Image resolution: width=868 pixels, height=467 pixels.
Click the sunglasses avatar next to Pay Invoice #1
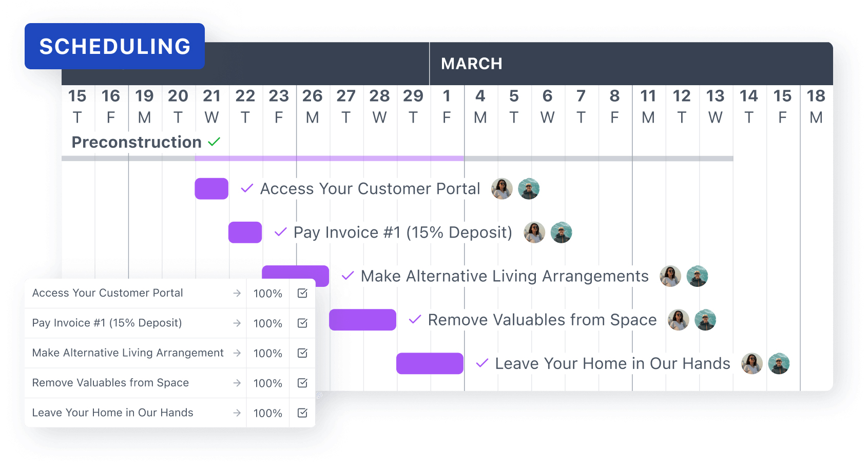(534, 232)
